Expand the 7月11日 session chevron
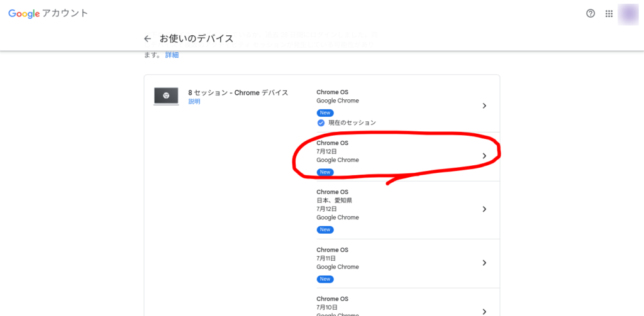The height and width of the screenshot is (316, 644). [484, 263]
